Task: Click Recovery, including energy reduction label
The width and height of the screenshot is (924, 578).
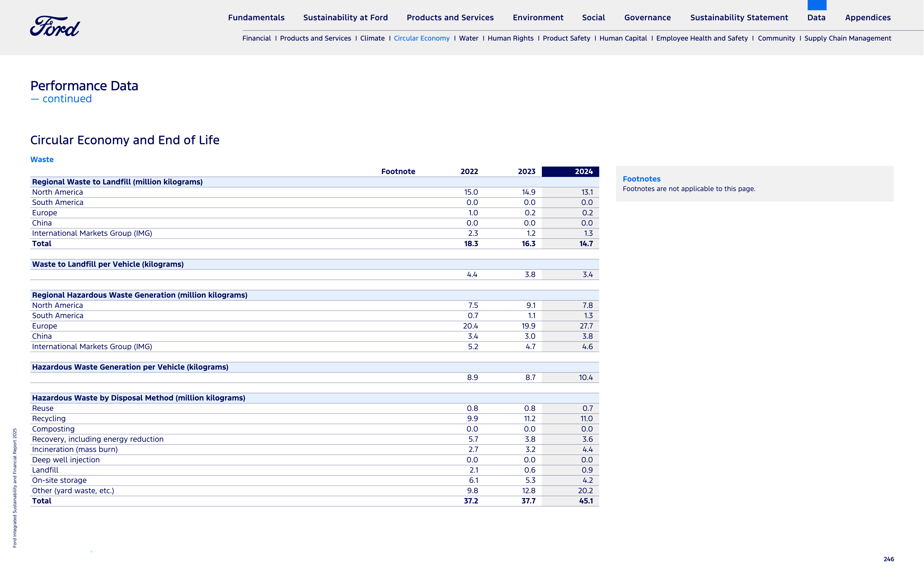Action: click(98, 440)
